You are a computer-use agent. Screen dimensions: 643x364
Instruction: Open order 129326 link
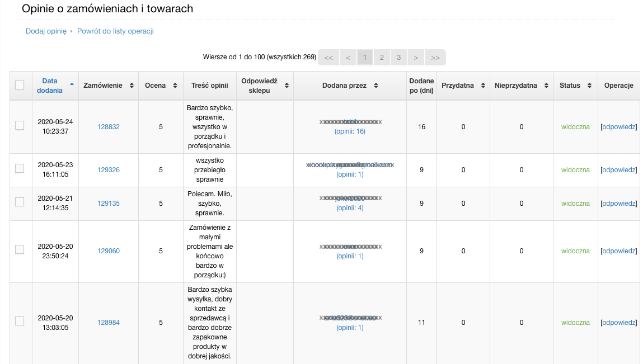109,170
